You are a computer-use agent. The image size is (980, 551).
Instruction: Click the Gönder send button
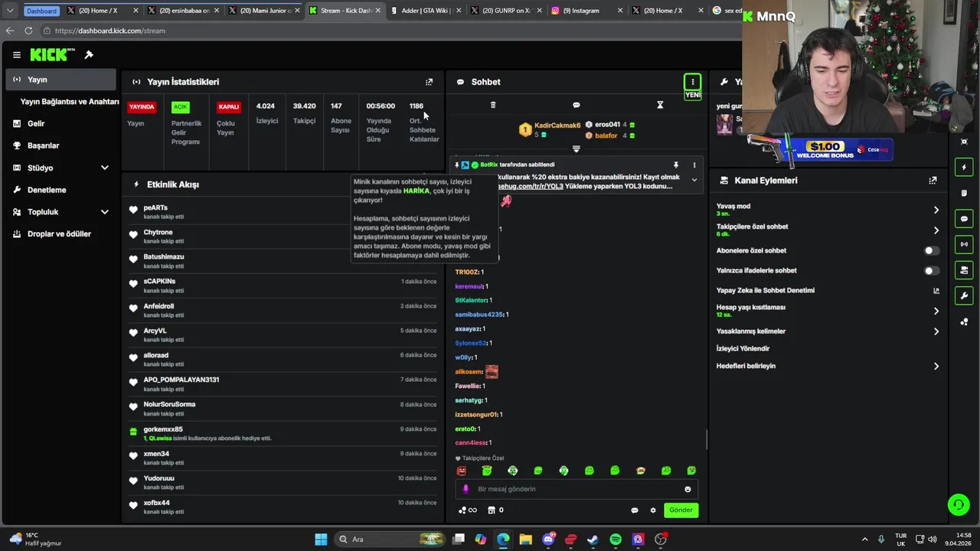click(681, 510)
